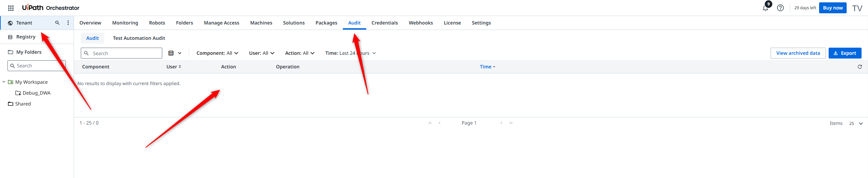Select Tenant in the sidebar

24,23
